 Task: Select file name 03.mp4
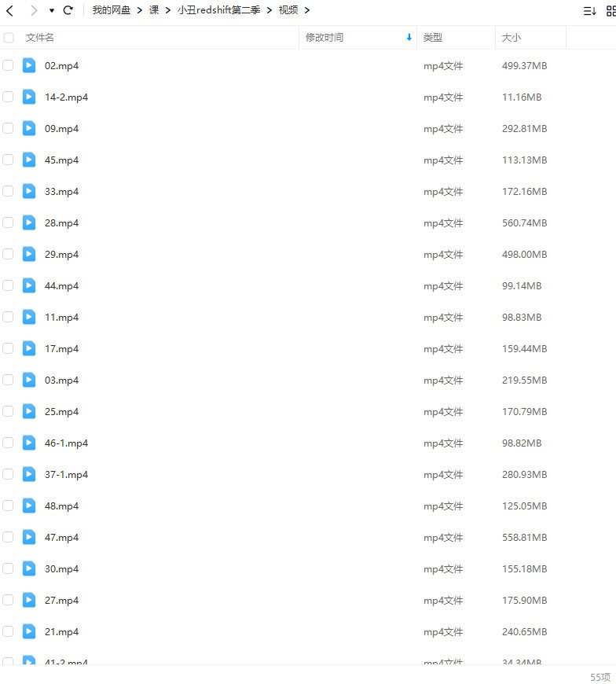[61, 380]
